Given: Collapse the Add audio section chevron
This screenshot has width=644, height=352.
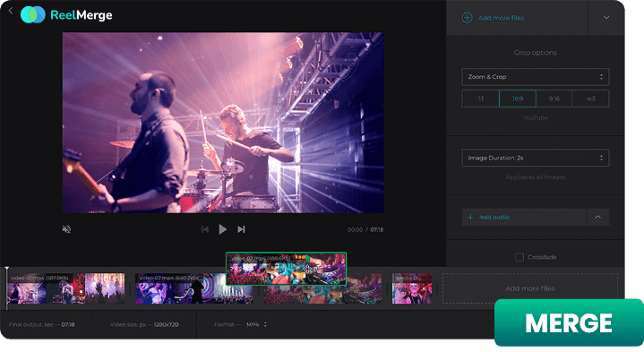Looking at the screenshot, I should (x=598, y=217).
